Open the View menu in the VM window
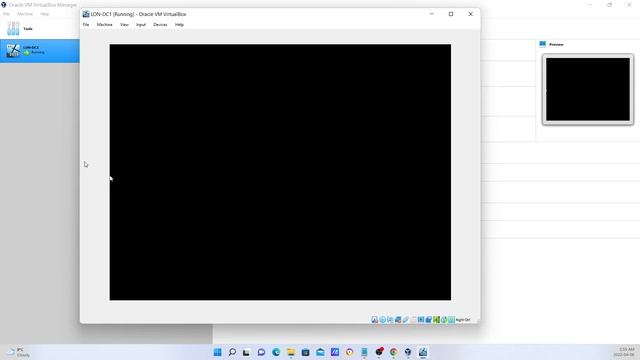Viewport: 640px width, 360px height. [x=124, y=24]
